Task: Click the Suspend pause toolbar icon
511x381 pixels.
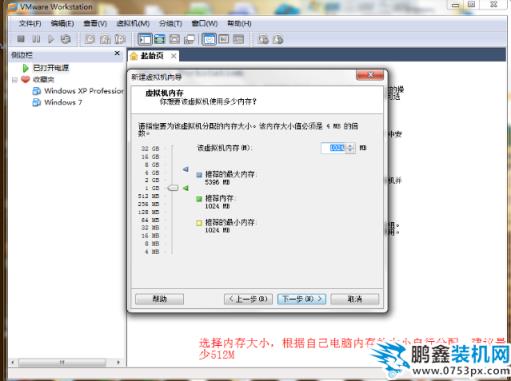Action: [x=36, y=39]
